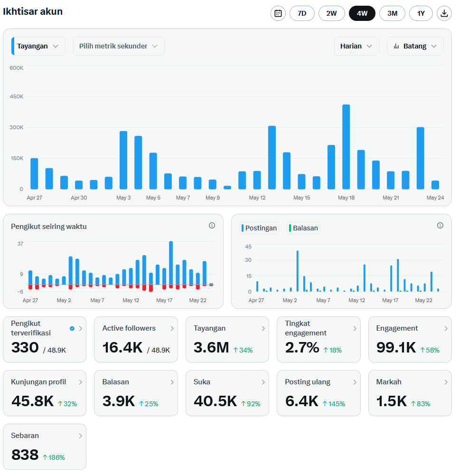Click the verified badge icon
459x476 pixels.
[72, 328]
